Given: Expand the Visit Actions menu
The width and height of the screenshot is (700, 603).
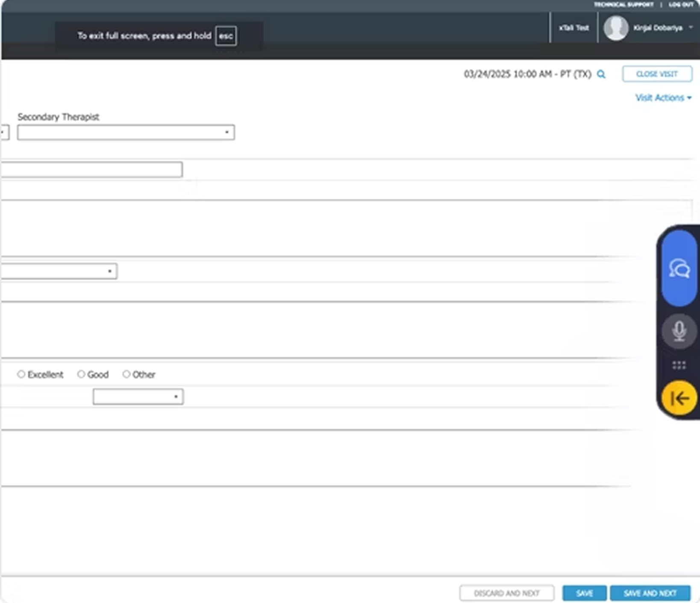Looking at the screenshot, I should coord(663,98).
